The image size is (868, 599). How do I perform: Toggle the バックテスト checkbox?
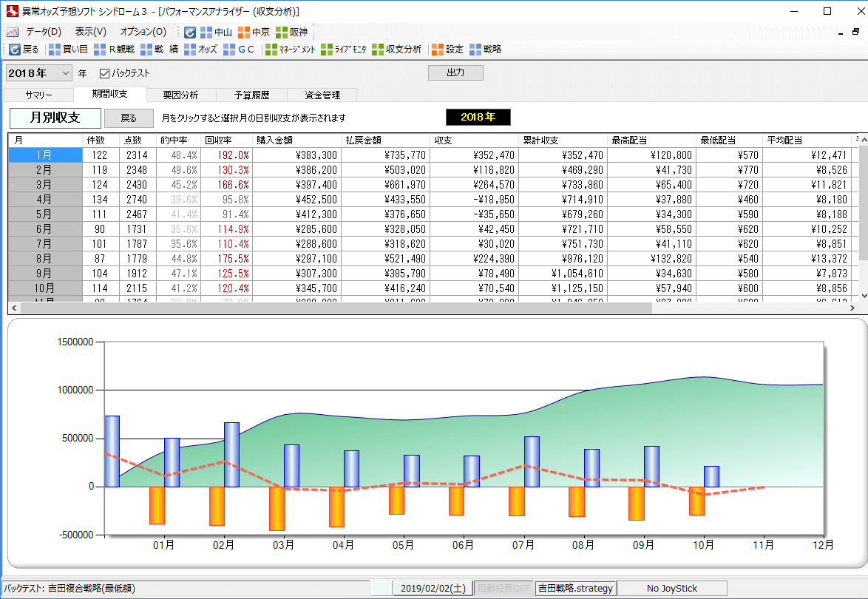pos(104,73)
